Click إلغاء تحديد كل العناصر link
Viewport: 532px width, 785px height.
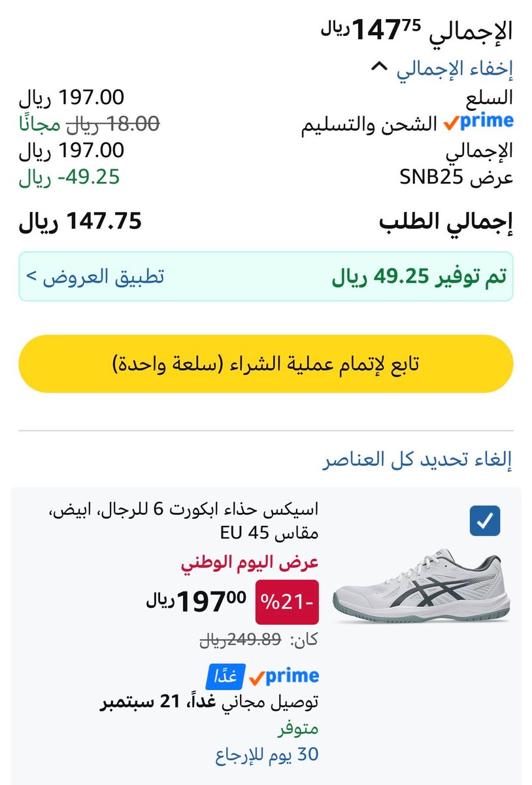(x=418, y=460)
